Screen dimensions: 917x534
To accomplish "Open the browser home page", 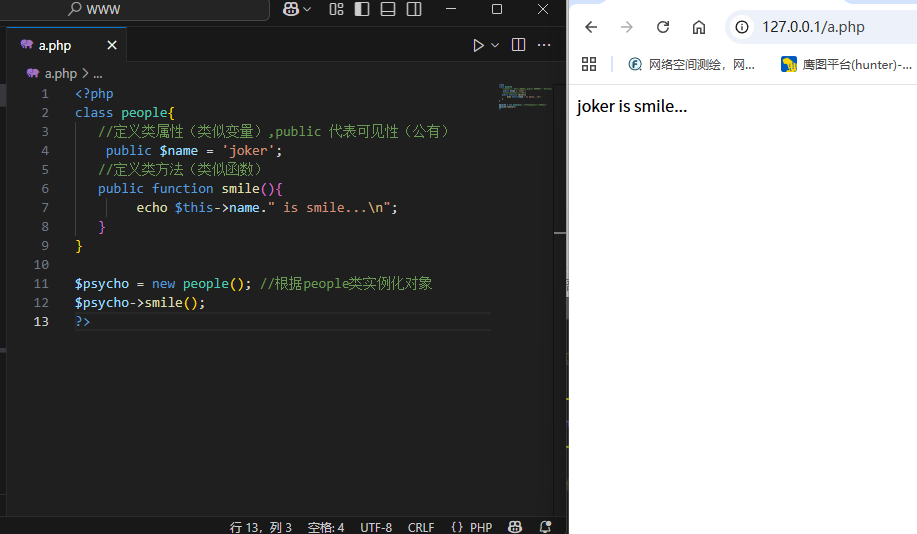I will coord(699,27).
